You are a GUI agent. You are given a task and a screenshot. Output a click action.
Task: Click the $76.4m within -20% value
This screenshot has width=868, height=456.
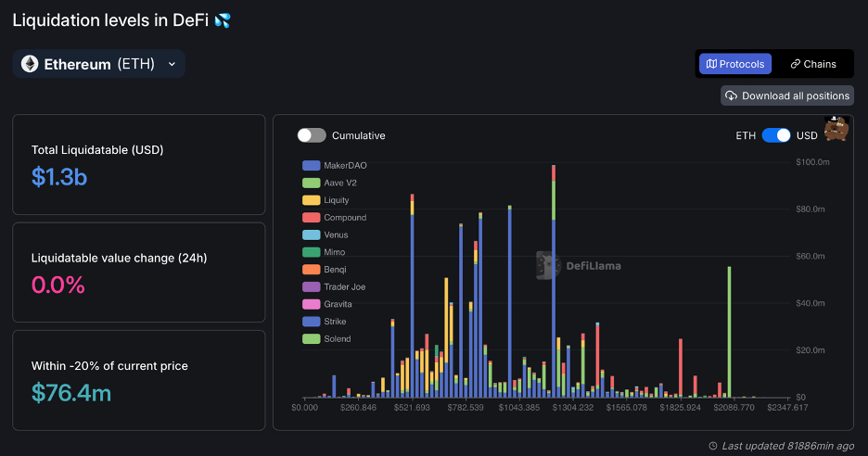[71, 393]
